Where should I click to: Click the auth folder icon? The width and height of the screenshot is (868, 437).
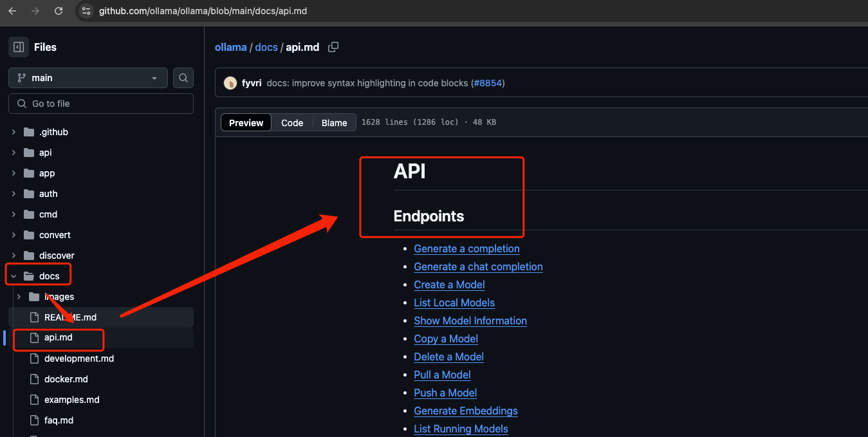28,194
